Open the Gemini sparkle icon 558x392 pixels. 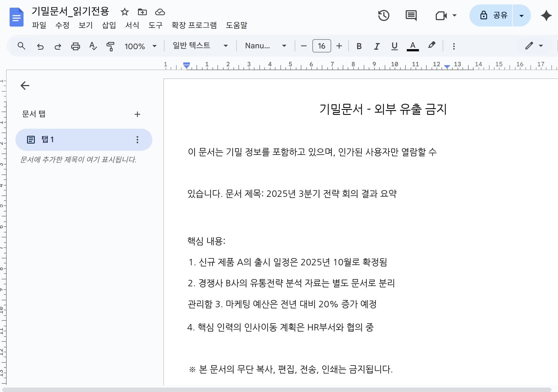546,15
